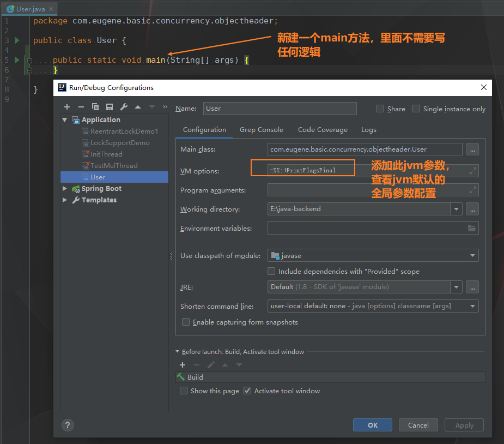Click Cancel button
The height and width of the screenshot is (444, 504).
418,425
